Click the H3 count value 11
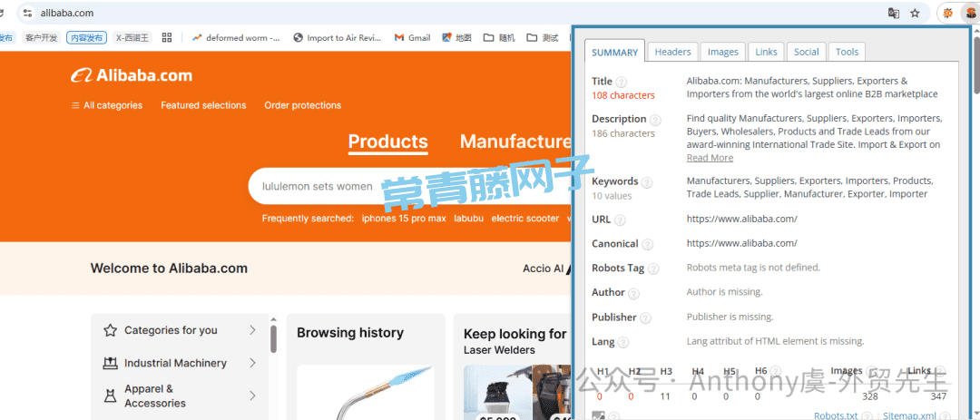 coord(665,396)
